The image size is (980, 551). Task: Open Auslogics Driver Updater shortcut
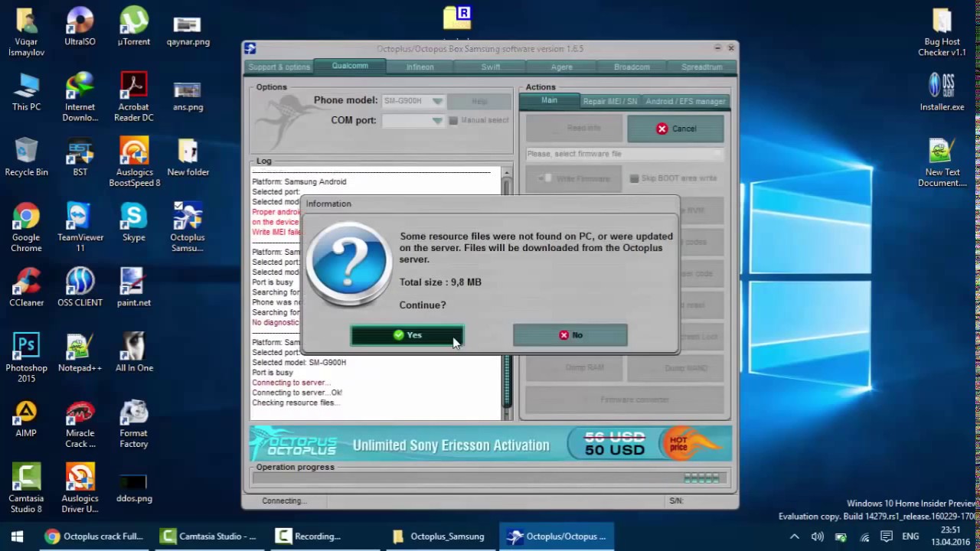click(80, 488)
